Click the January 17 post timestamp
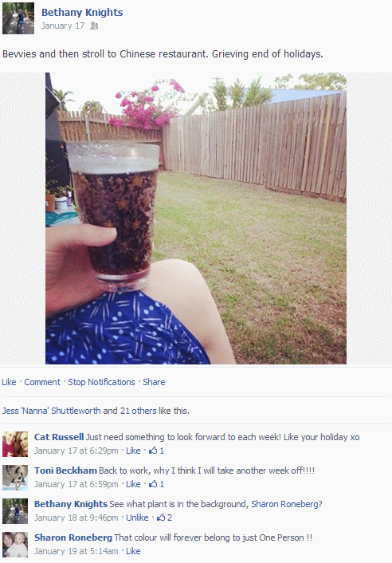The image size is (392, 563). click(63, 26)
